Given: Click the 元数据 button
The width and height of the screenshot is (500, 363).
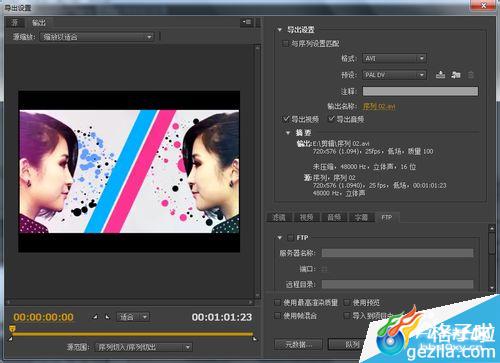Looking at the screenshot, I should pyautogui.click(x=298, y=344).
